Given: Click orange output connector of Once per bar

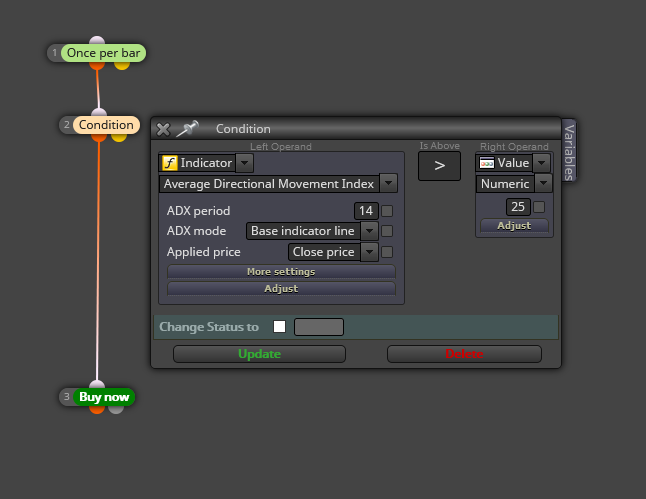Looking at the screenshot, I should point(97,66).
